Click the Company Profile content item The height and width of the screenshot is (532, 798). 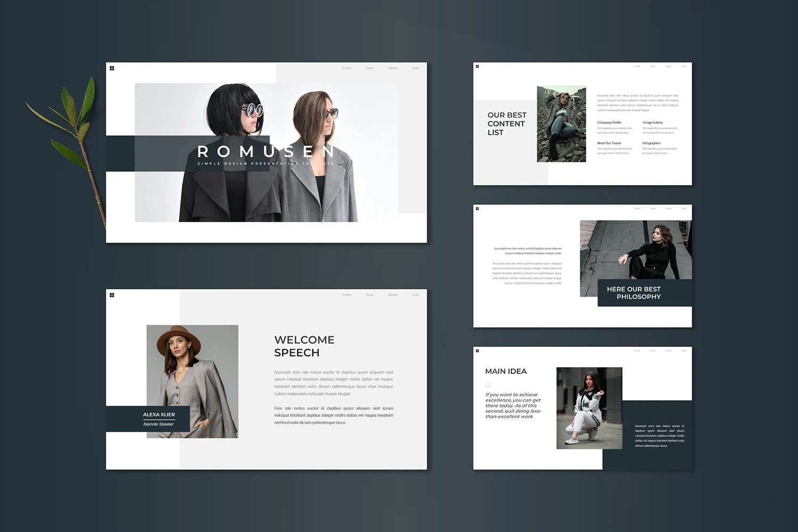click(609, 123)
